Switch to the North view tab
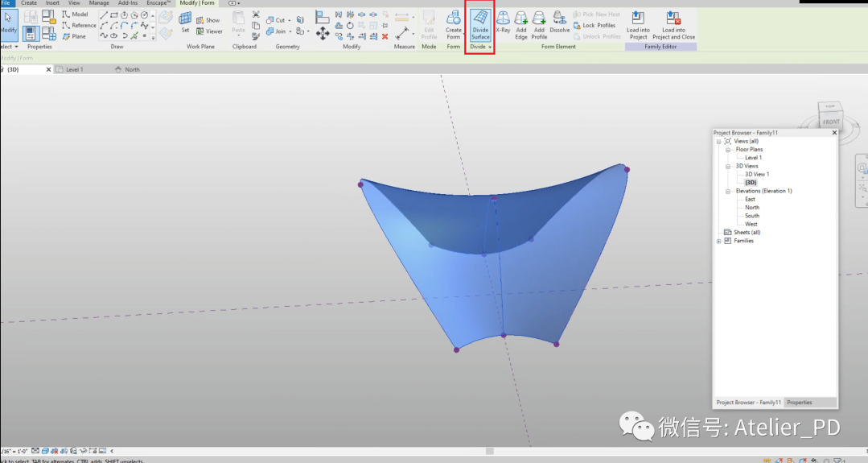 (132, 70)
